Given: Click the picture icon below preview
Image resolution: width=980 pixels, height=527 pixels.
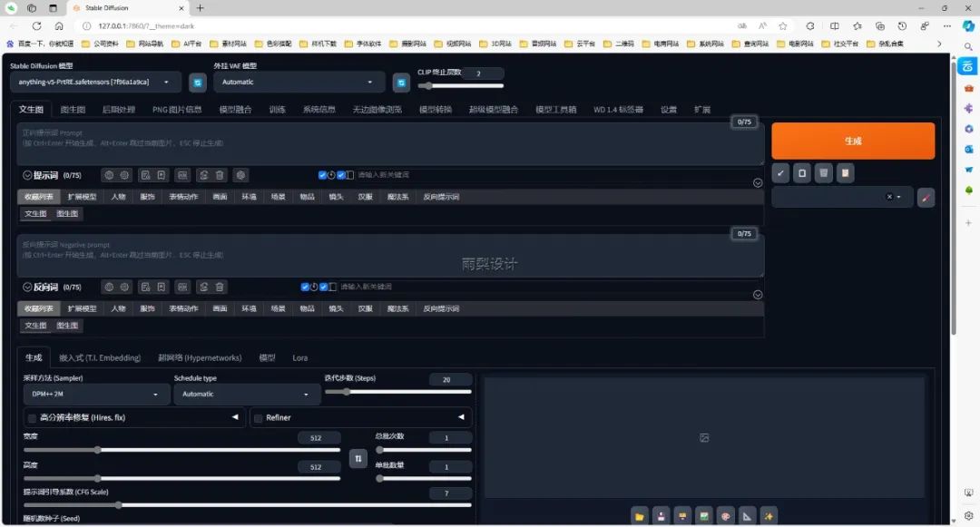Looking at the screenshot, I should 704,516.
